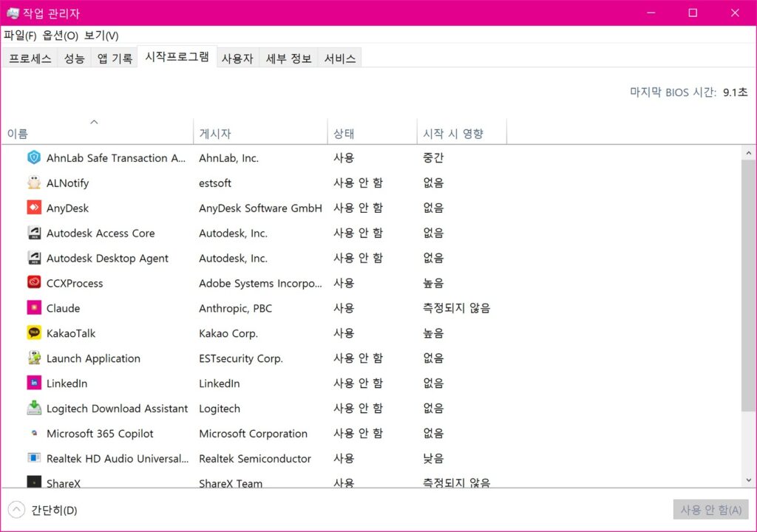Viewport: 757px width, 532px height.
Task: Select the Autodesk Desktop Agent name
Action: (x=107, y=259)
